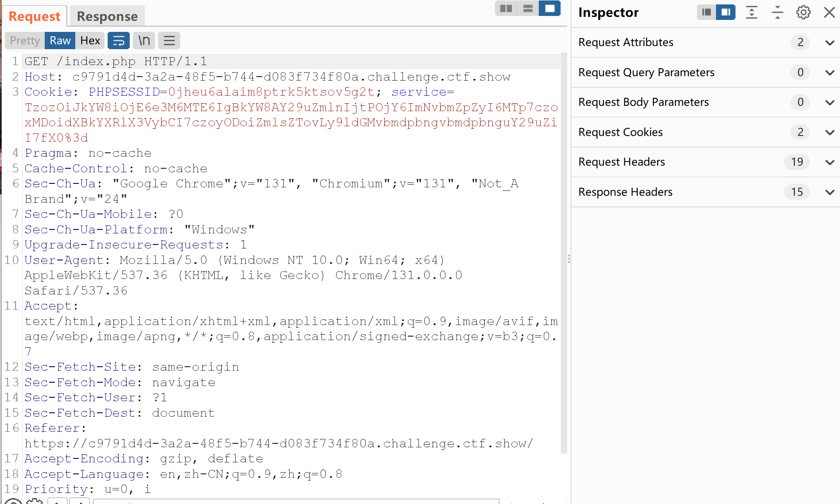Screen dimensions: 840x504
Task: Switch to the Response tab
Action: tap(107, 16)
